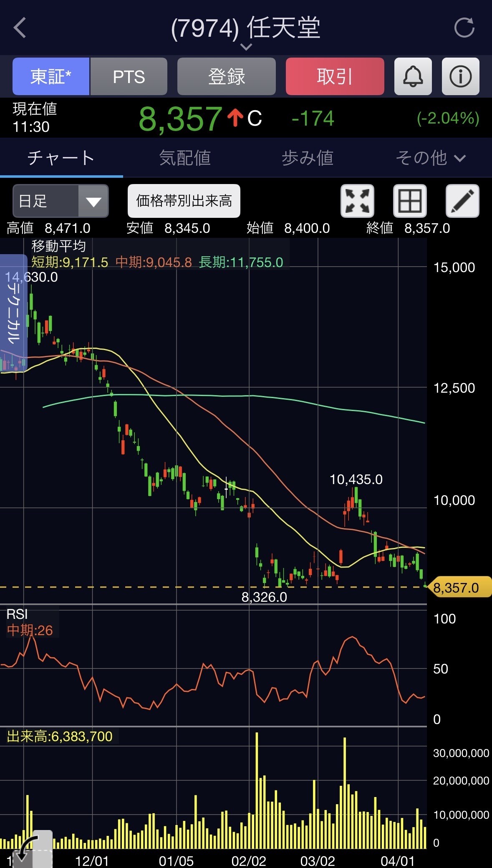Tap the 8,326.0 low price label
Viewport: 492px width, 868px height.
pos(264,597)
